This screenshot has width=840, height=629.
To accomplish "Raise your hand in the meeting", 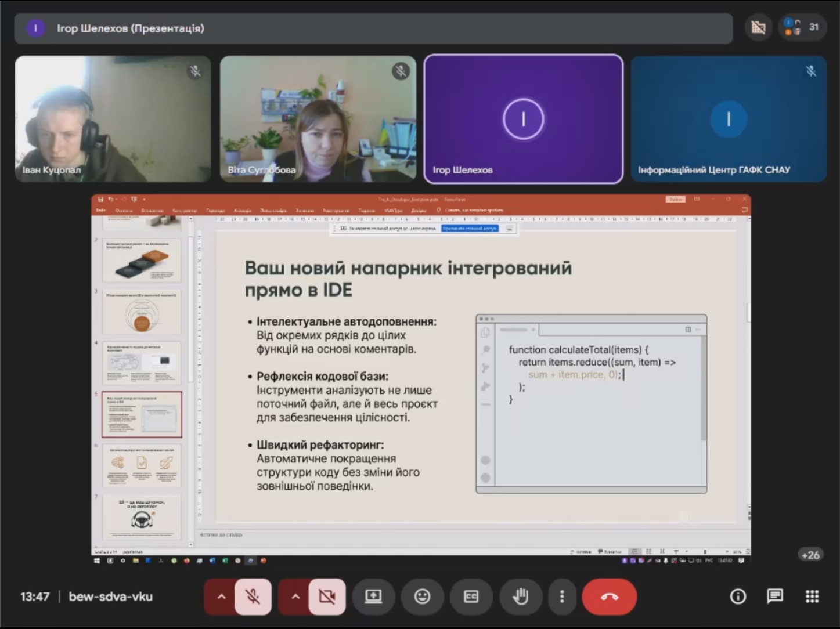I will [x=521, y=597].
